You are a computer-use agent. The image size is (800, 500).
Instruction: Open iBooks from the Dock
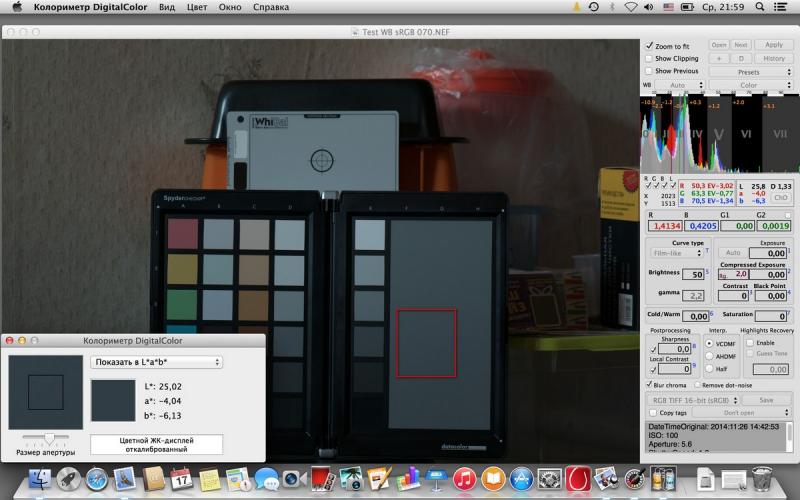click(x=493, y=480)
